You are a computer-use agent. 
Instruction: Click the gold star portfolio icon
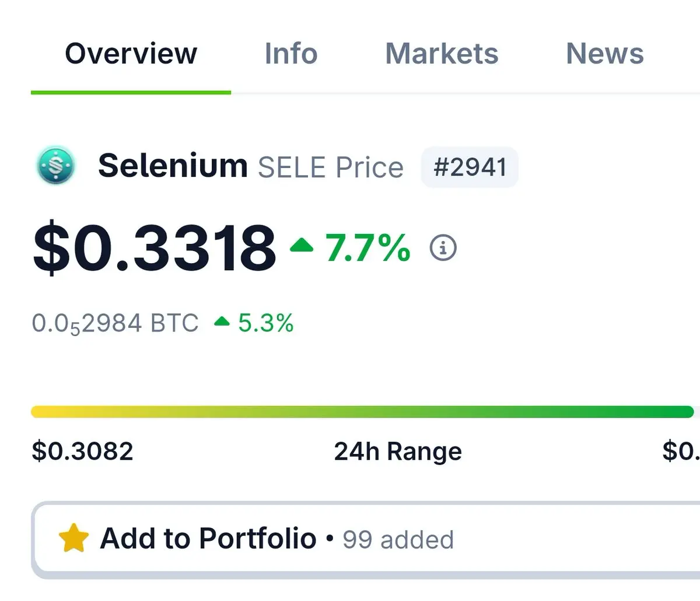pyautogui.click(x=74, y=538)
